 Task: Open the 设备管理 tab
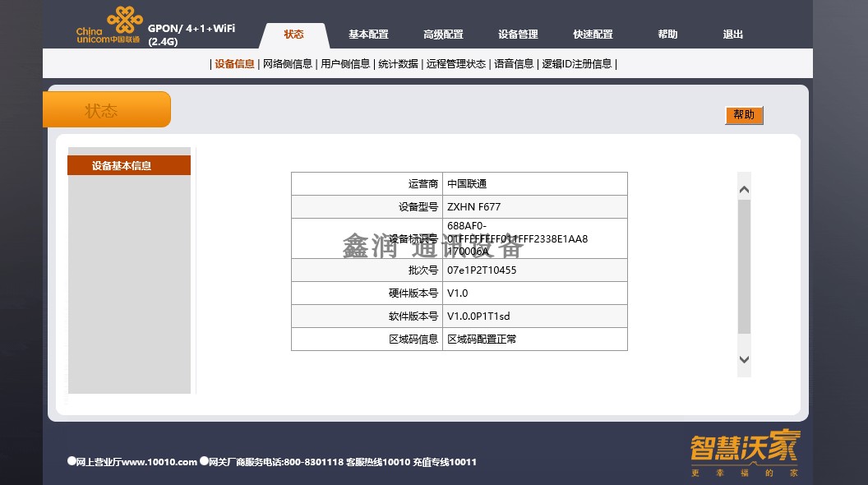(x=518, y=35)
